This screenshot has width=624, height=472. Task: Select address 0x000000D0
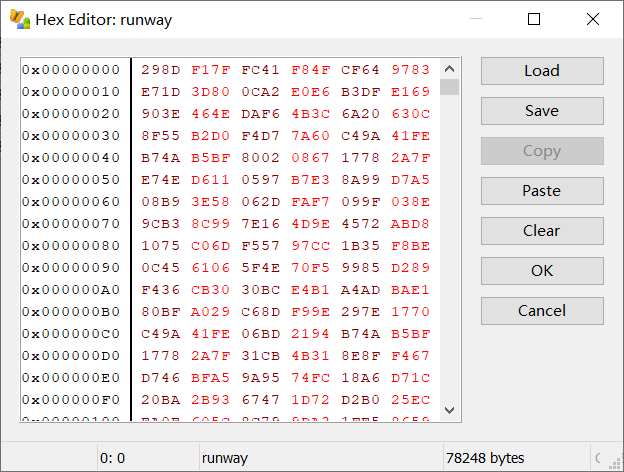pos(71,355)
